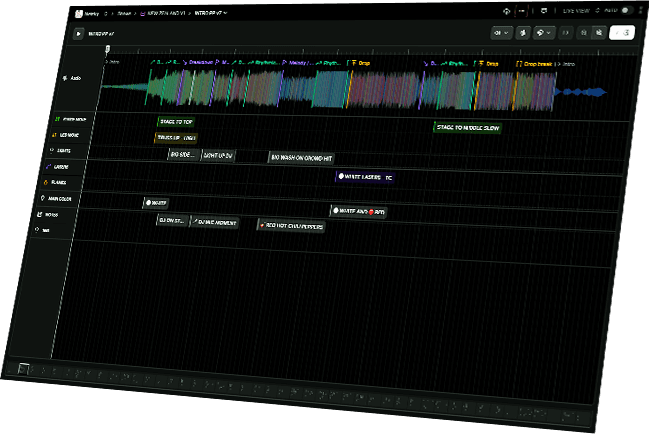Select the LASERS track icon
The width and height of the screenshot is (649, 434).
point(50,166)
